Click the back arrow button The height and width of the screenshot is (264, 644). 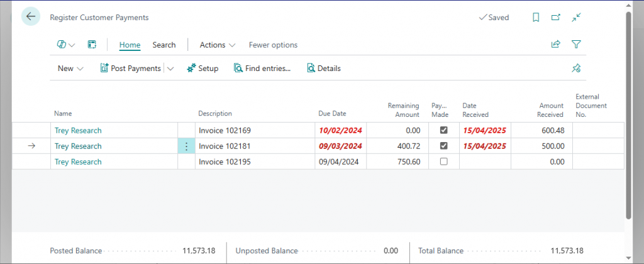pyautogui.click(x=31, y=17)
